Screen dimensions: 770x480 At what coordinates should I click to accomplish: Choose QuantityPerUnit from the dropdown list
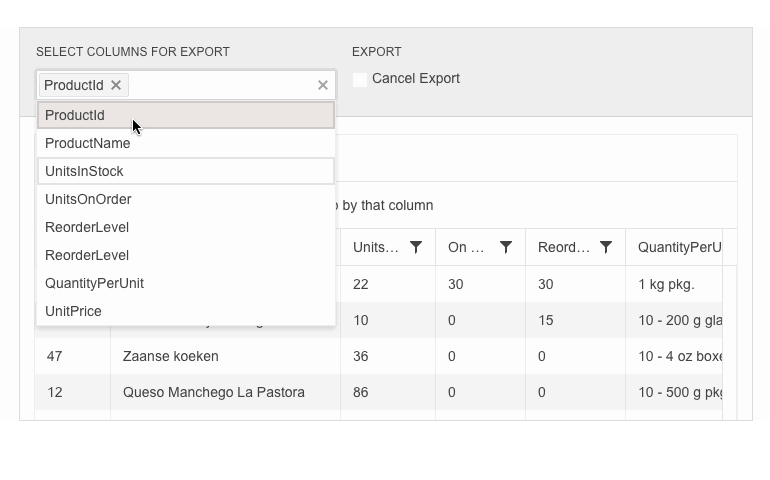(x=186, y=283)
